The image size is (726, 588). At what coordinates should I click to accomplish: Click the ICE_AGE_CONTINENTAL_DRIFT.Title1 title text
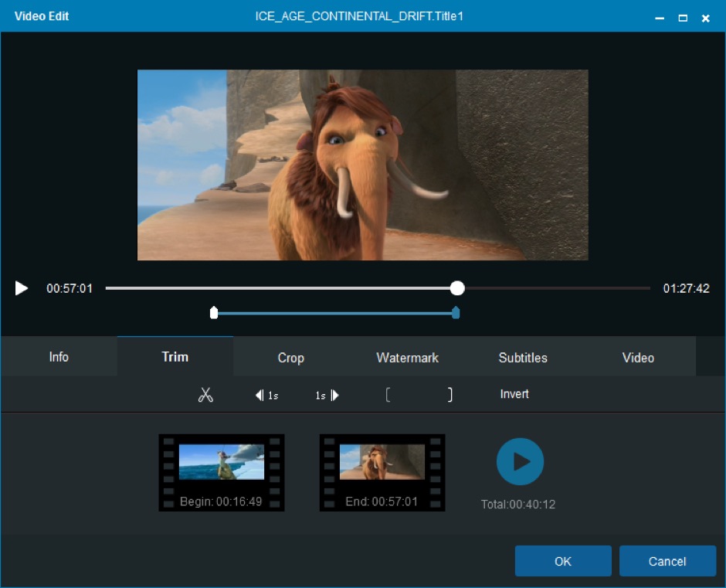(359, 16)
